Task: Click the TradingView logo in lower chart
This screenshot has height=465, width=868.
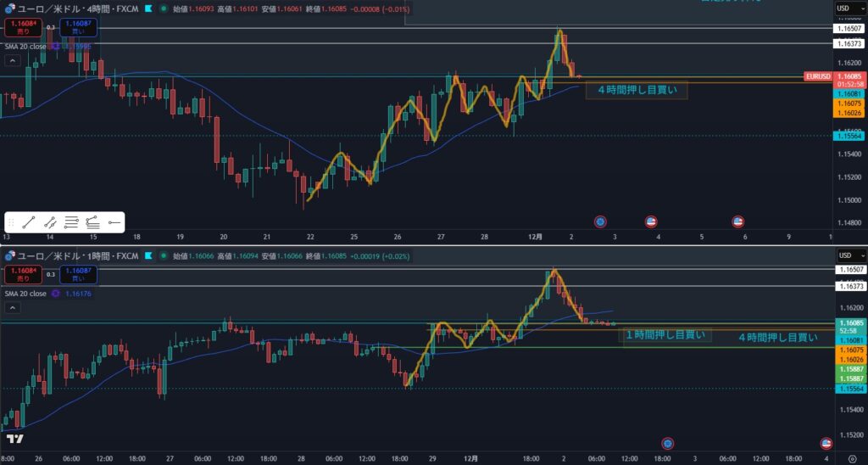Action: [x=14, y=439]
